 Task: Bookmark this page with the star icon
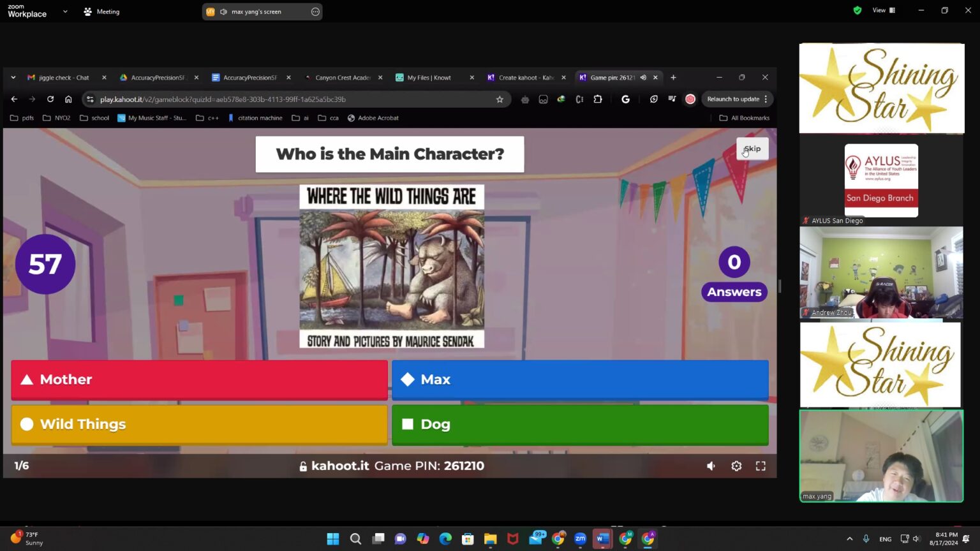[x=500, y=99]
